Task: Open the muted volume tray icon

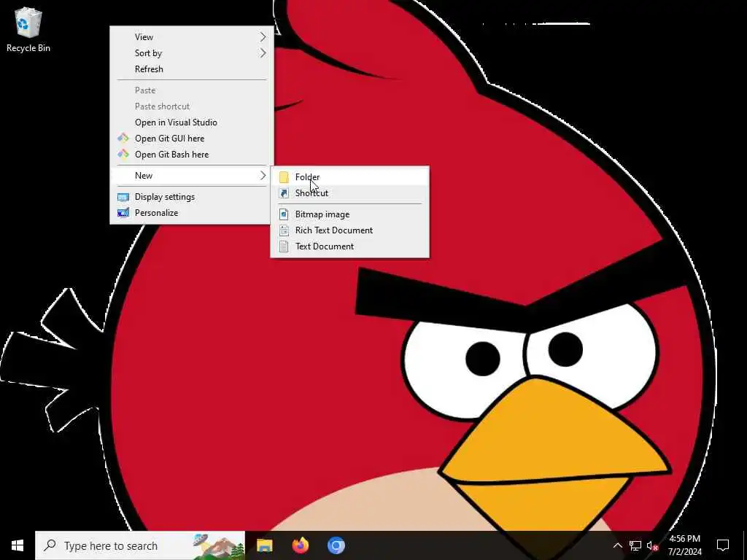Action: point(653,545)
